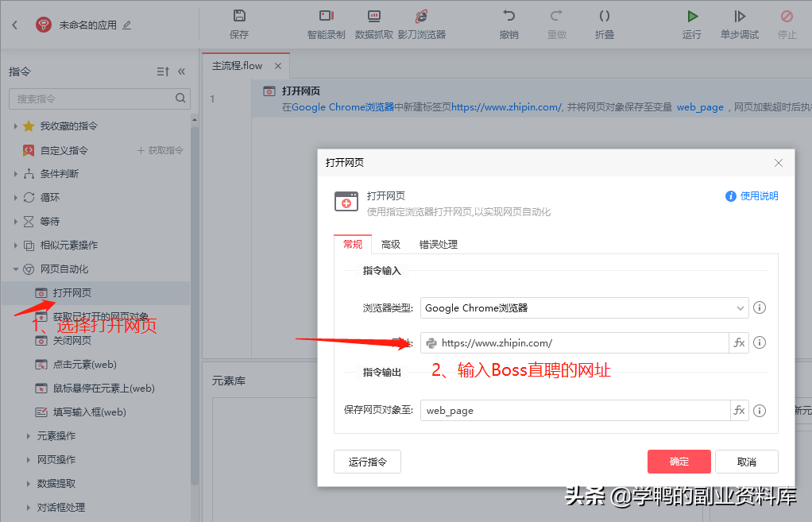Expand the 数据提取 subcategory

29,484
